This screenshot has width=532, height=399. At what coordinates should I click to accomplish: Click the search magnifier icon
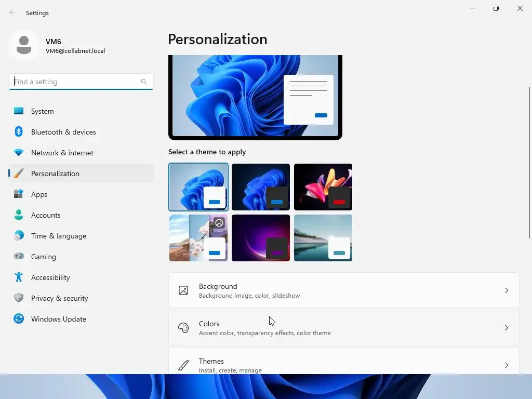144,82
